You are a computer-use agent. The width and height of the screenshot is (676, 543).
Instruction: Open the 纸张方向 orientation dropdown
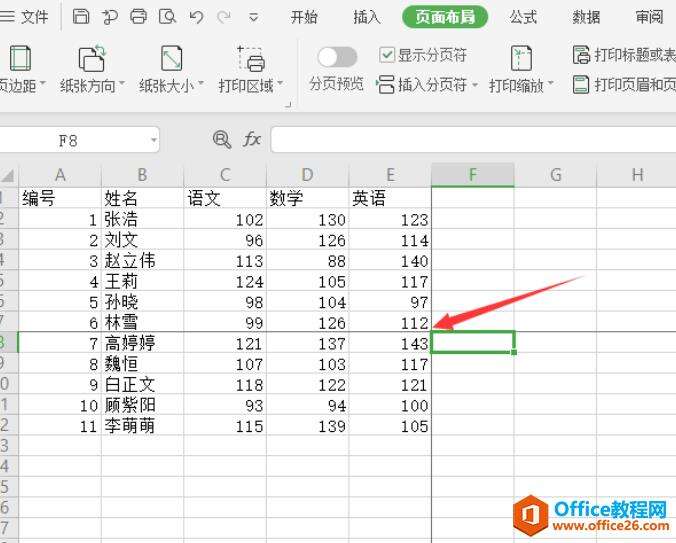[x=92, y=69]
